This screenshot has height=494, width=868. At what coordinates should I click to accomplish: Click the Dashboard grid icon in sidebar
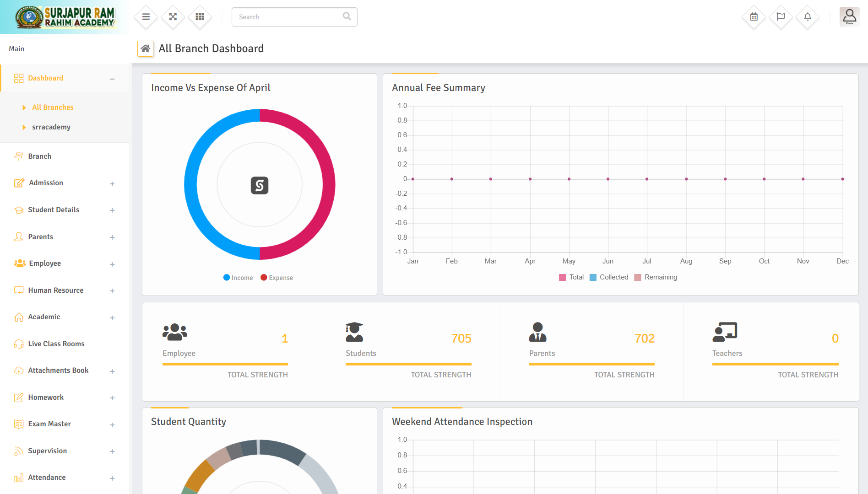click(19, 78)
